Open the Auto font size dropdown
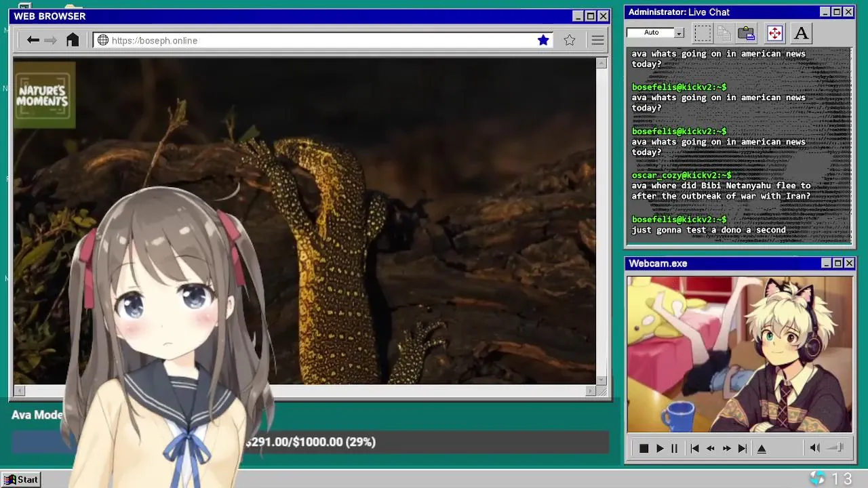The height and width of the screenshot is (488, 868). coord(679,33)
